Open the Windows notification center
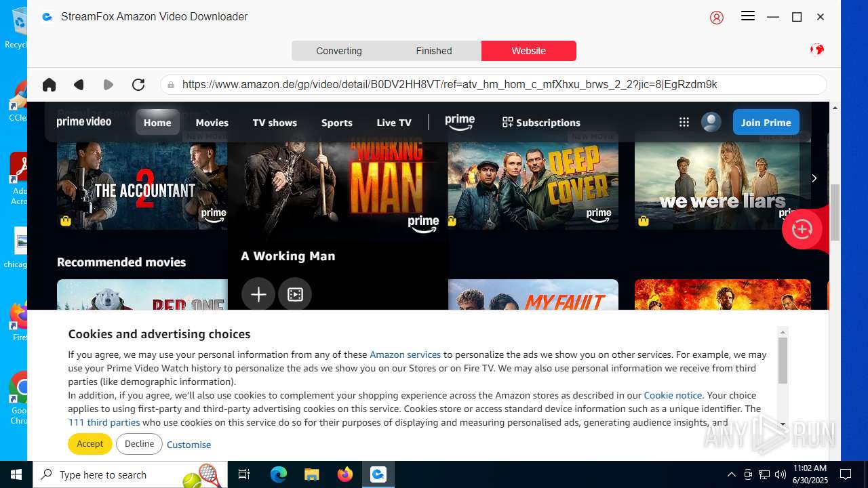The image size is (868, 488). pos(846,474)
